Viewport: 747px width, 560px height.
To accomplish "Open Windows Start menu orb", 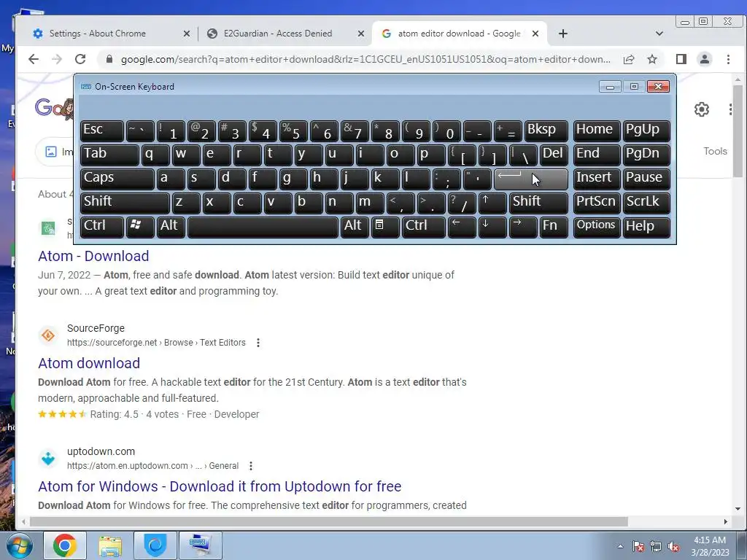I will point(18,546).
